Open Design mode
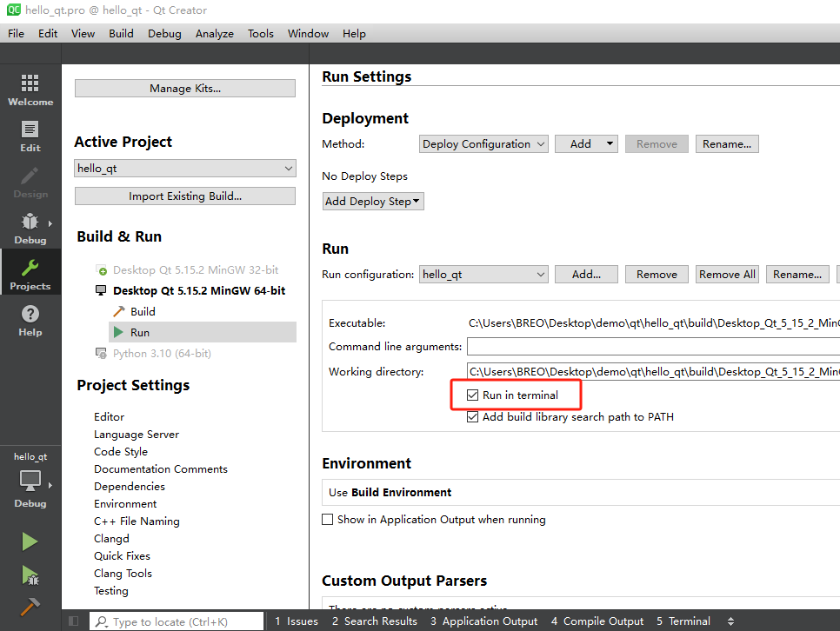Screen dimensions: 840x631 [30, 183]
